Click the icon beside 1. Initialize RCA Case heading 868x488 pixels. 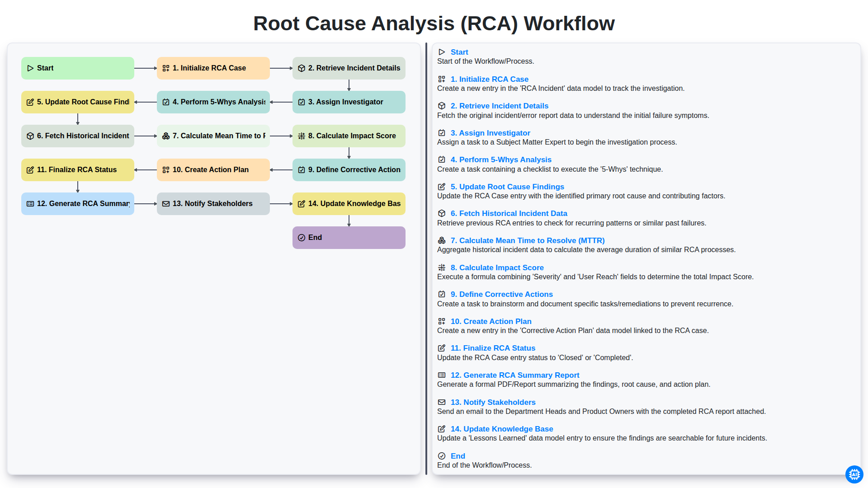coord(442,79)
